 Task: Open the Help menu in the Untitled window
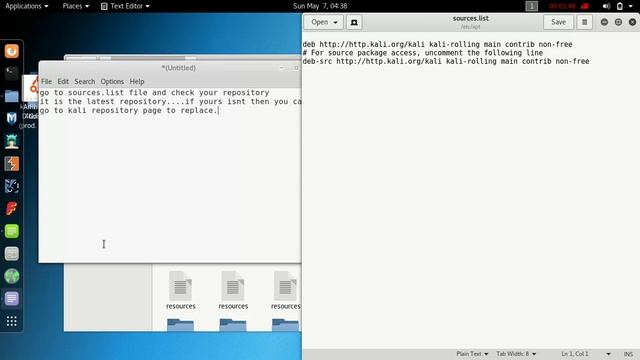coord(137,82)
